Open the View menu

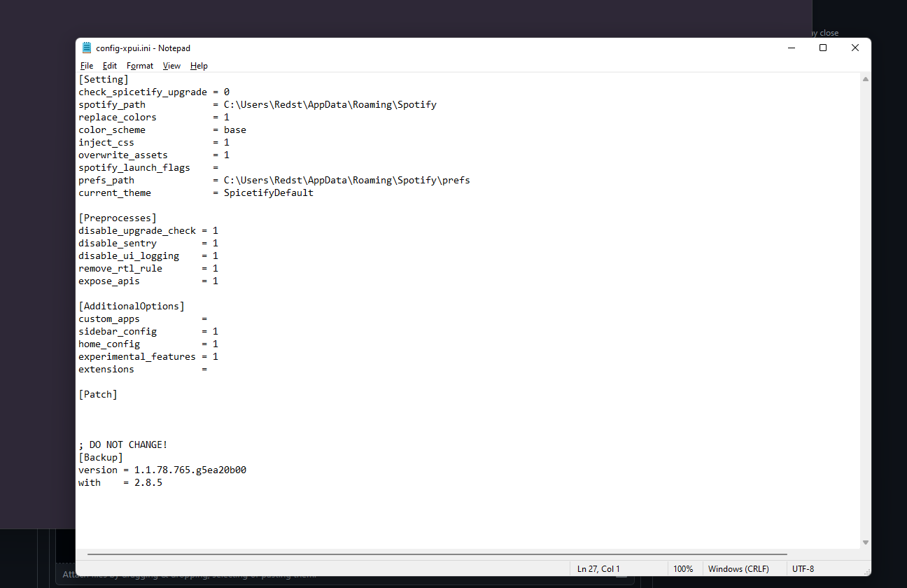coord(171,65)
